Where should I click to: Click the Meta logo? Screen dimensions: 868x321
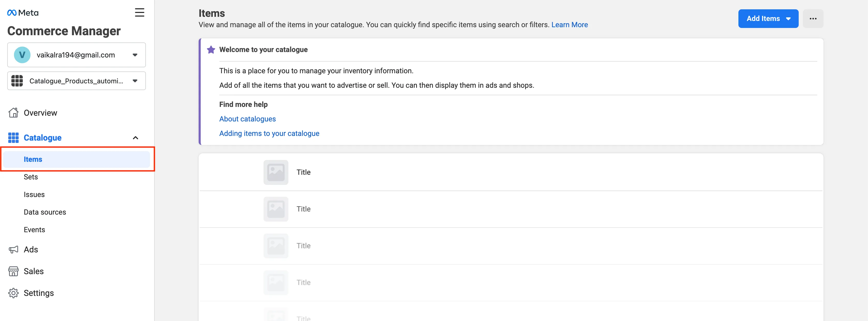[x=23, y=13]
